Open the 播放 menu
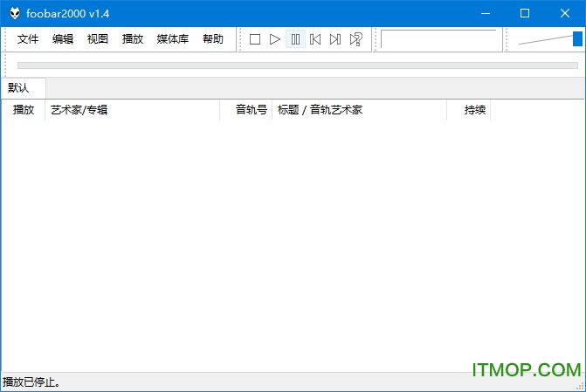 point(133,39)
